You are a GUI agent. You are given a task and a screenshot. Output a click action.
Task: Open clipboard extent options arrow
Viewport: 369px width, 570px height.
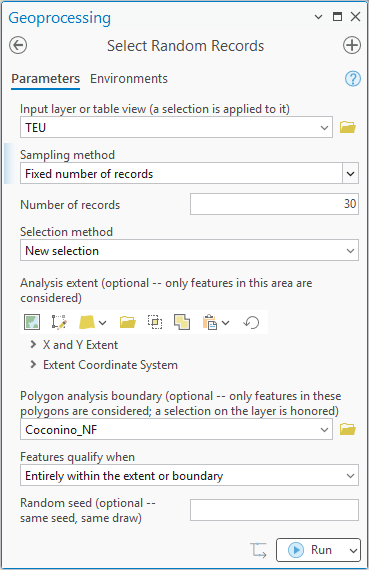225,322
